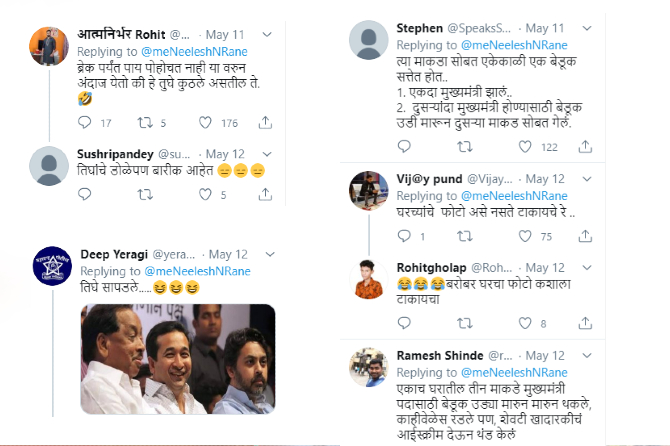The width and height of the screenshot is (670, 446).
Task: Open the chevron menu on the Ramesh Shinde tweet
Action: click(x=587, y=355)
